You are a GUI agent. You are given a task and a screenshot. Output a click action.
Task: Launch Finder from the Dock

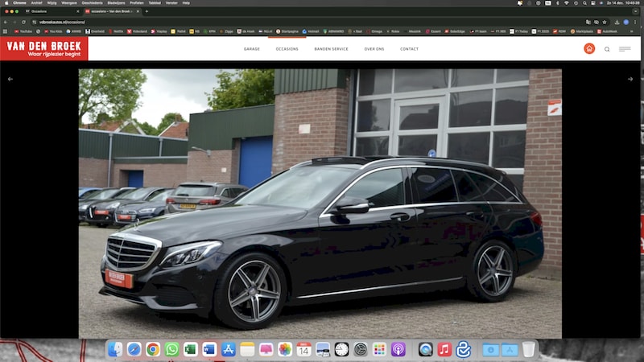pos(115,349)
